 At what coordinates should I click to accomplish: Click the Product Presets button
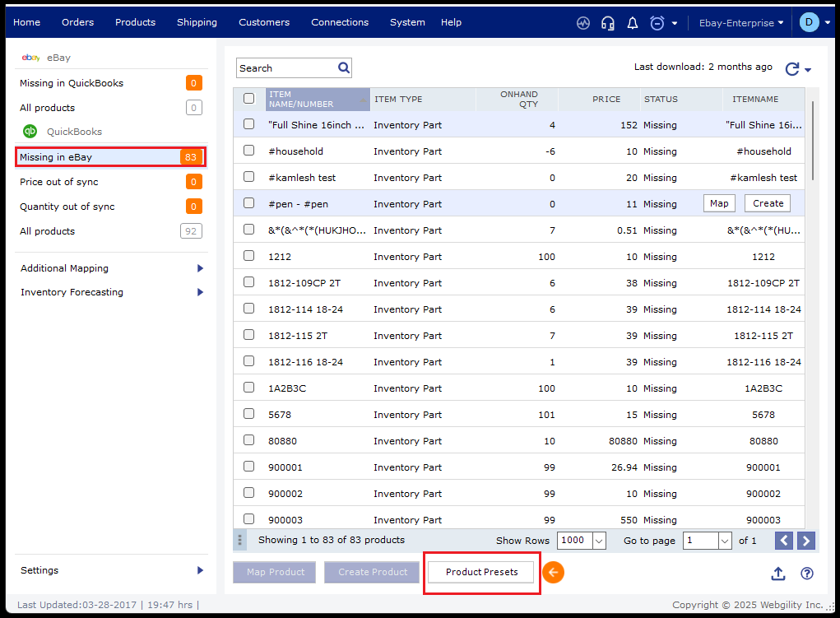tap(482, 572)
